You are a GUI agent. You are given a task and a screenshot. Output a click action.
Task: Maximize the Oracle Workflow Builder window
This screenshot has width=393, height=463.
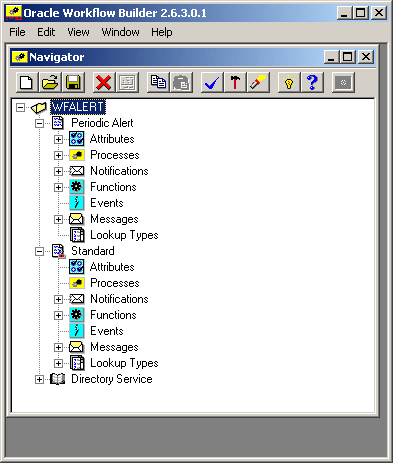click(361, 13)
